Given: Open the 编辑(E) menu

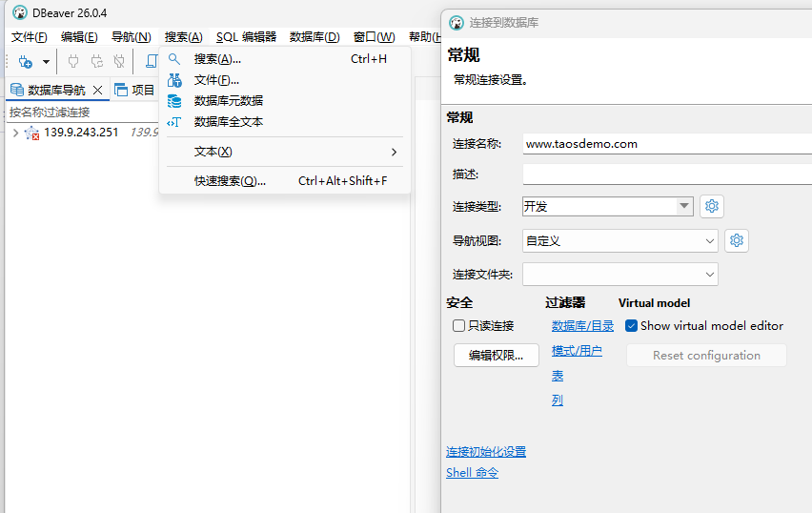Looking at the screenshot, I should (x=79, y=37).
